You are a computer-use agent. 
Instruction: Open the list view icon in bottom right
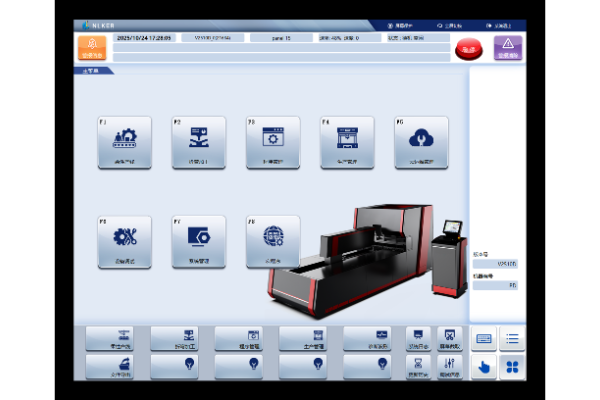coord(512,339)
